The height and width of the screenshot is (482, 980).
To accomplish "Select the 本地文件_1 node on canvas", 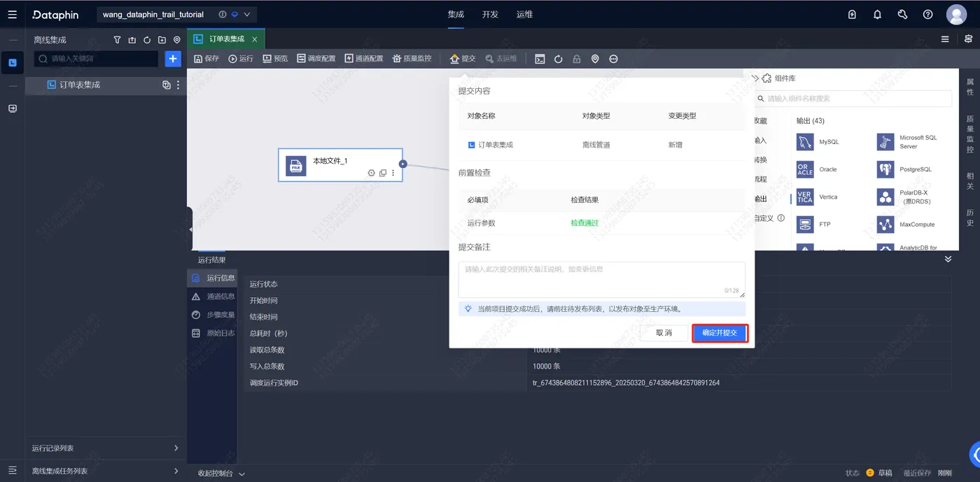I will click(x=340, y=165).
